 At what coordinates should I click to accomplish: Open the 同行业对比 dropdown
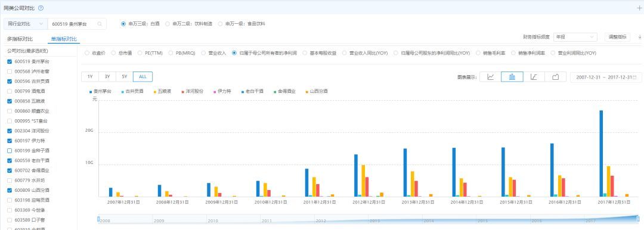(26, 24)
